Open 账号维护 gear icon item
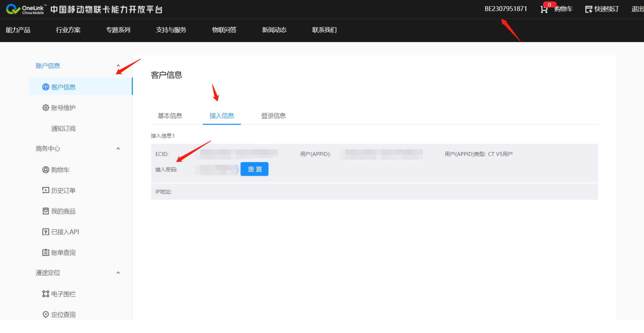 coord(46,108)
